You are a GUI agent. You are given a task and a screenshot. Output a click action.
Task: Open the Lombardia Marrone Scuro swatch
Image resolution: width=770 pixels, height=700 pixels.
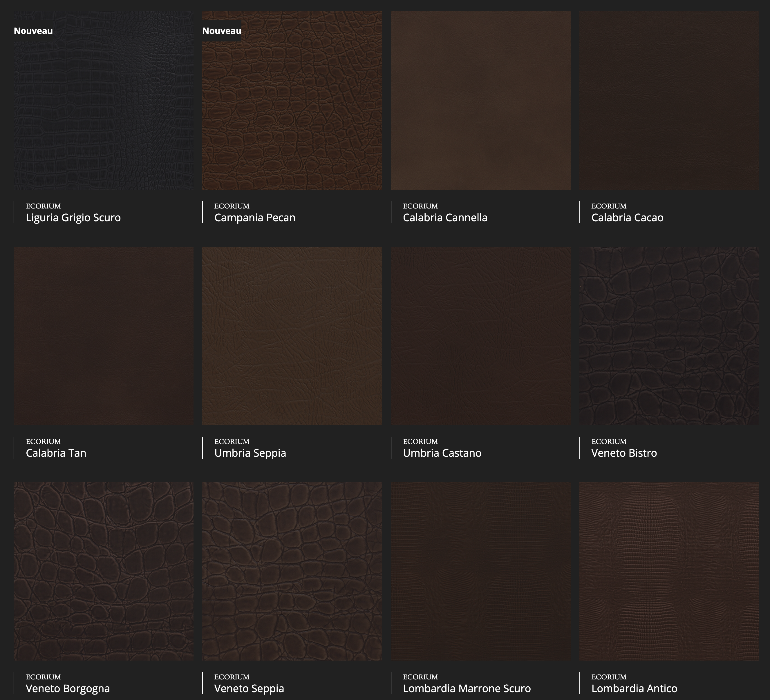coord(480,571)
